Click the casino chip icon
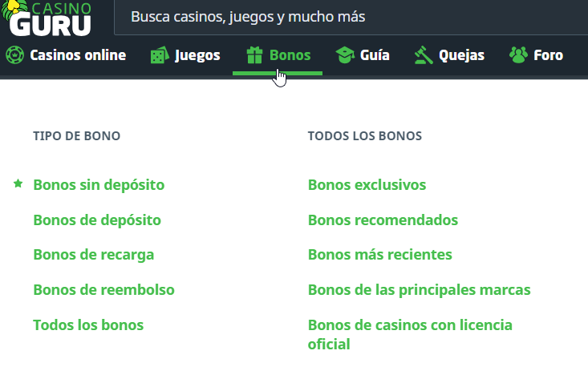This screenshot has width=588, height=383. coord(14,55)
